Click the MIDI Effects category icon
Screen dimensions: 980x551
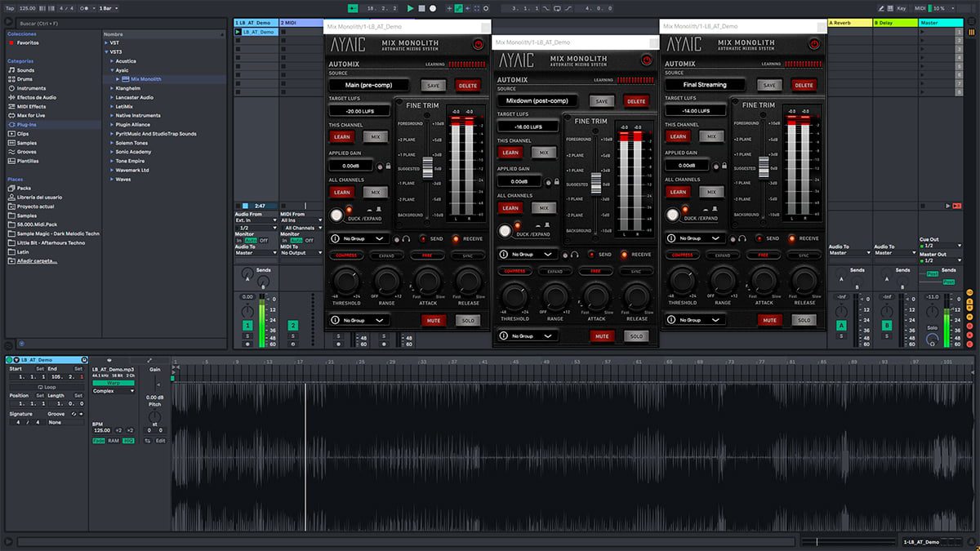coord(11,106)
